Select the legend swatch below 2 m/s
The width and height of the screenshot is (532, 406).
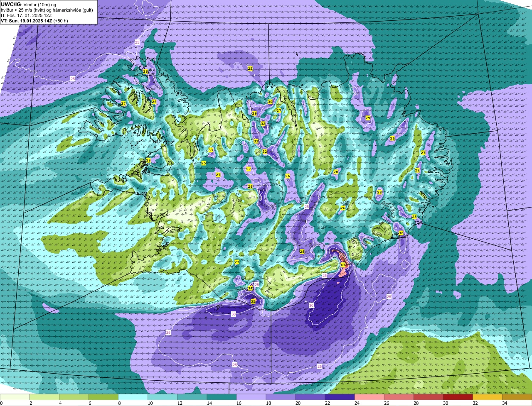click(x=15, y=397)
